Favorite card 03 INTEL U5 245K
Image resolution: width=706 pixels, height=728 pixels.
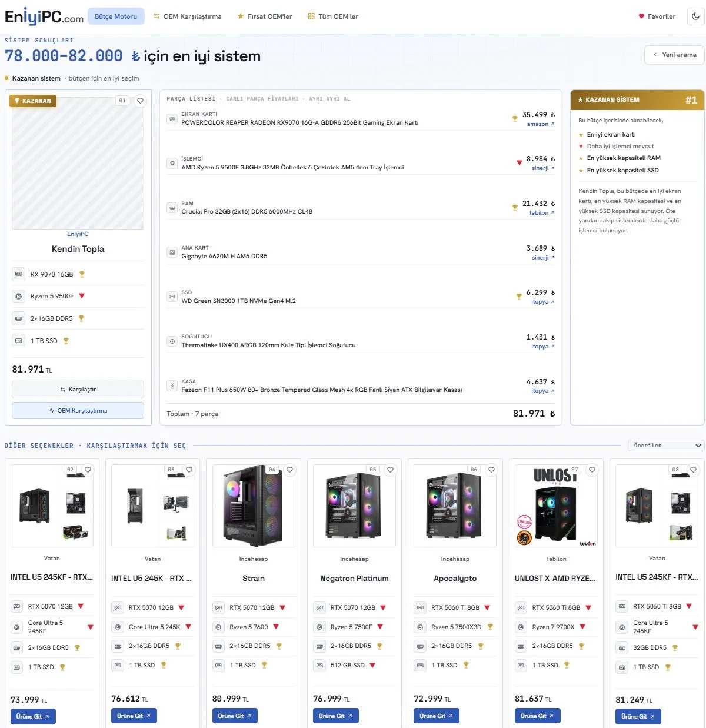[189, 470]
